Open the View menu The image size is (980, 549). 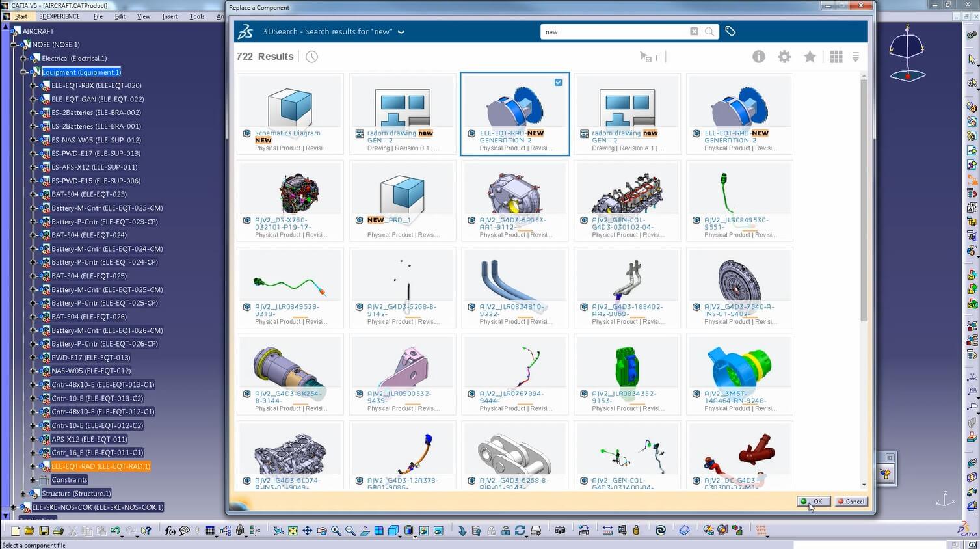[x=144, y=16]
